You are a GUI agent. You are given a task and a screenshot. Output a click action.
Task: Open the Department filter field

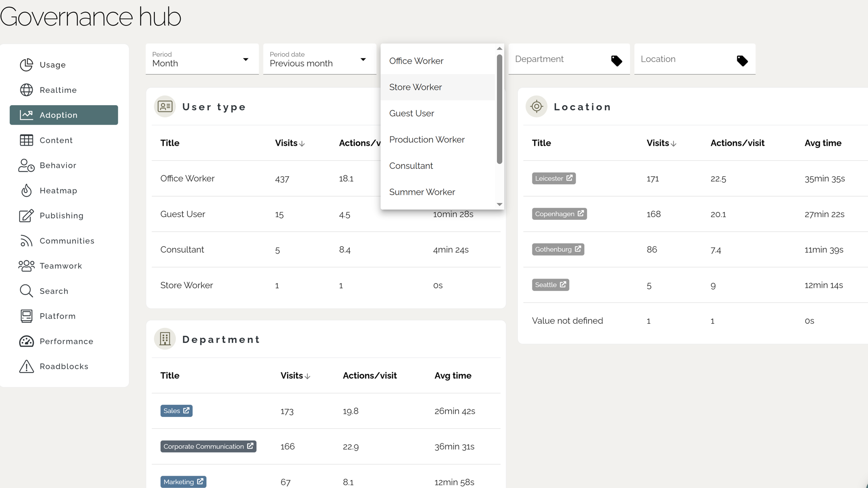pyautogui.click(x=569, y=59)
